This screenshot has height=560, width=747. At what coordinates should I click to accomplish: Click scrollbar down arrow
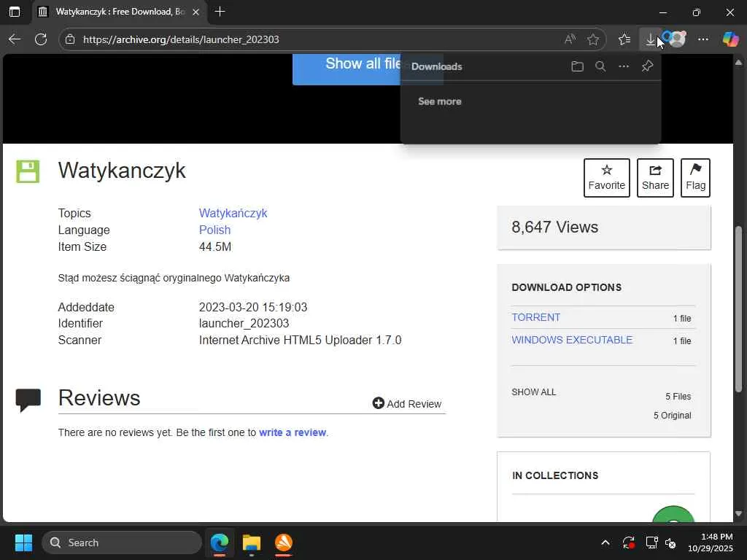tap(738, 513)
